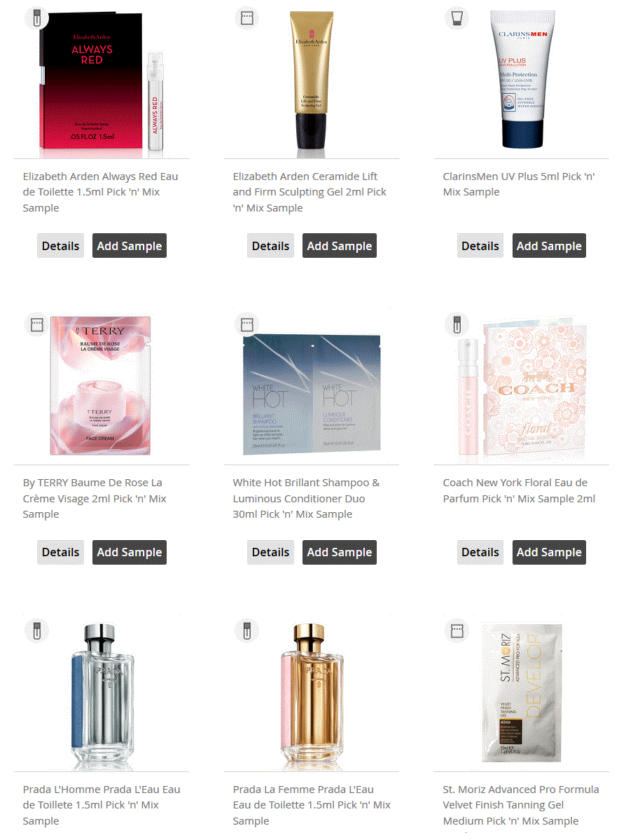This screenshot has width=619, height=840.
Task: Open Details for By TERRY Baume De Rose
Action: click(60, 552)
